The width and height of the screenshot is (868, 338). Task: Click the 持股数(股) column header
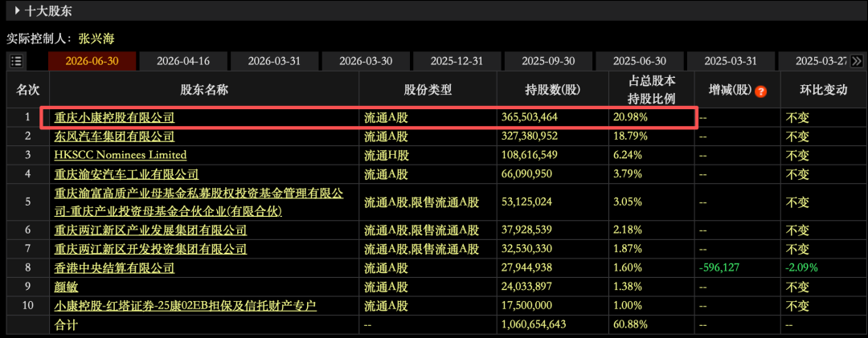point(551,90)
